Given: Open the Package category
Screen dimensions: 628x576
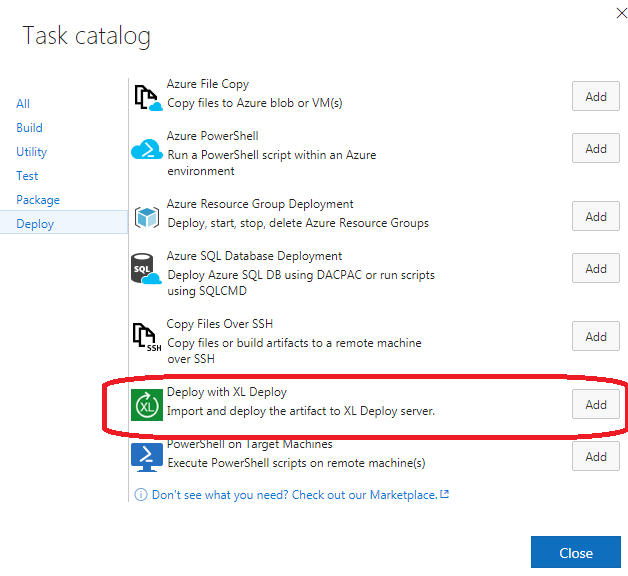Looking at the screenshot, I should tap(38, 200).
